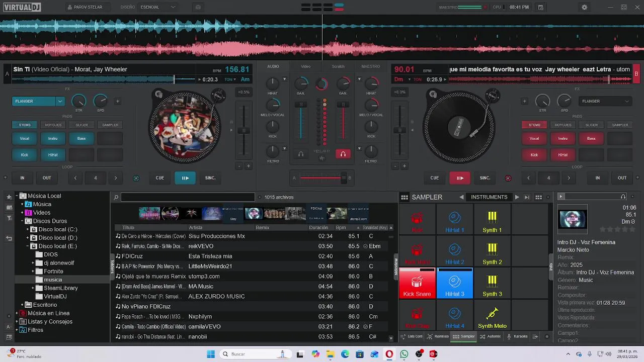The height and width of the screenshot is (362, 644).
Task: Click the prelisten headphone icon in info panel
Action: coord(623,197)
